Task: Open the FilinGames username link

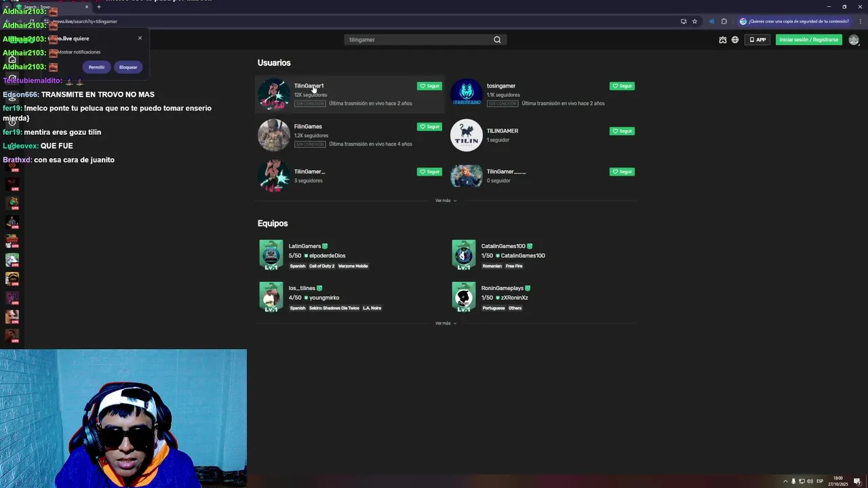Action: (308, 127)
